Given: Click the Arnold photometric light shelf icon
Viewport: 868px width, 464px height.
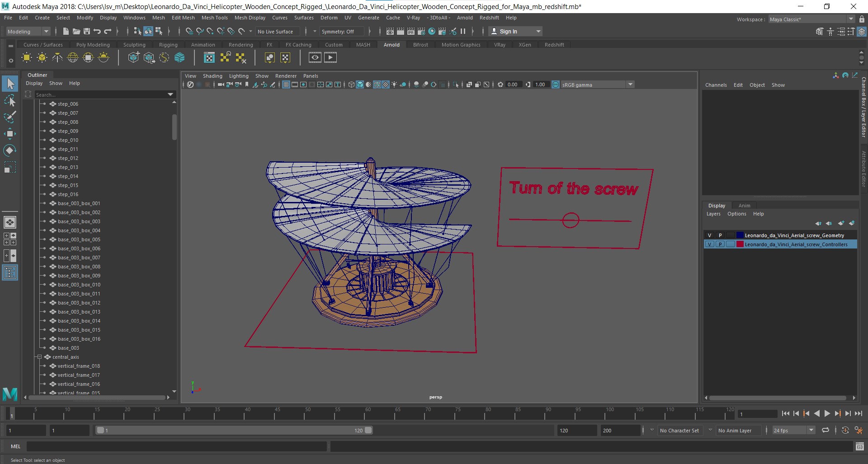Looking at the screenshot, I should tap(57, 57).
